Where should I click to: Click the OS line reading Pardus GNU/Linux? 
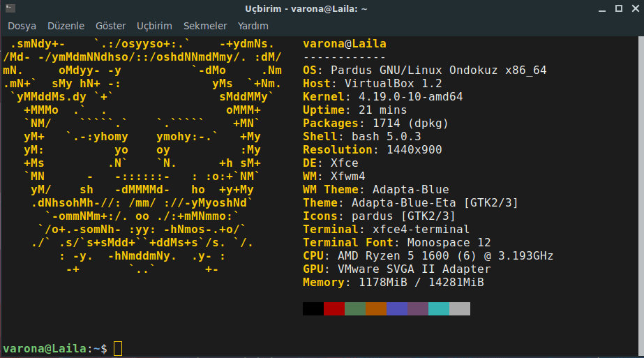point(425,70)
